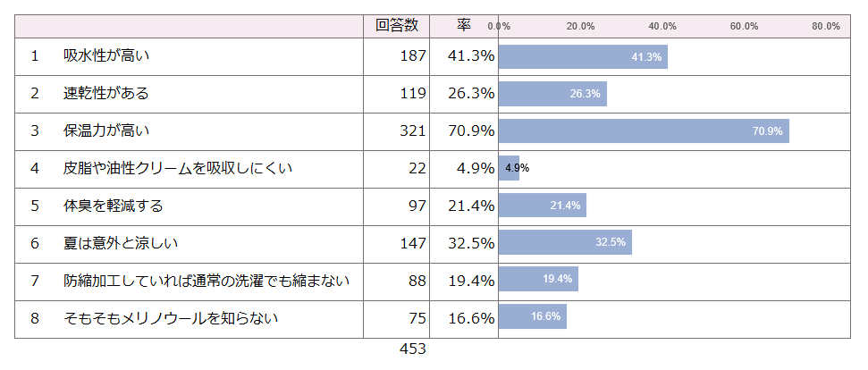868x370 pixels.
Task: Click the 40.0% axis label
Action: 662,27
